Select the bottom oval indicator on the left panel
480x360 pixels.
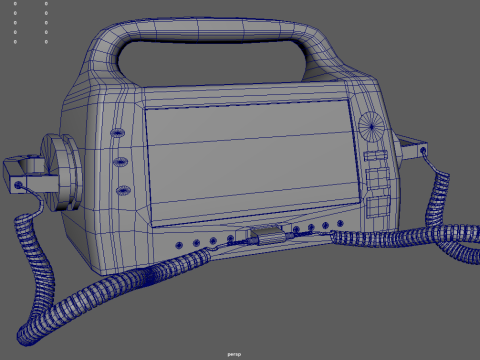[x=123, y=191]
